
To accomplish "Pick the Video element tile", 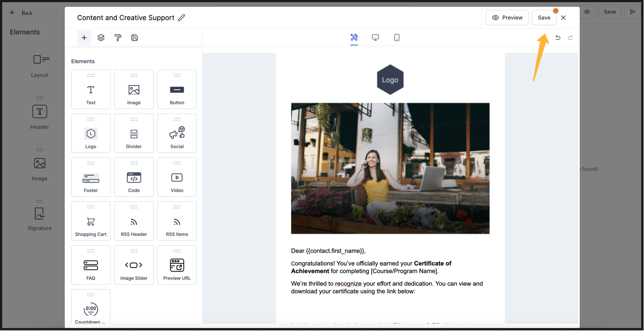I will [x=177, y=177].
